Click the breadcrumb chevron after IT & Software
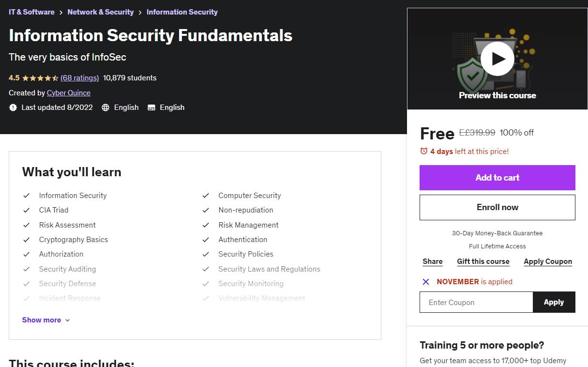The width and height of the screenshot is (588, 367). (x=61, y=12)
